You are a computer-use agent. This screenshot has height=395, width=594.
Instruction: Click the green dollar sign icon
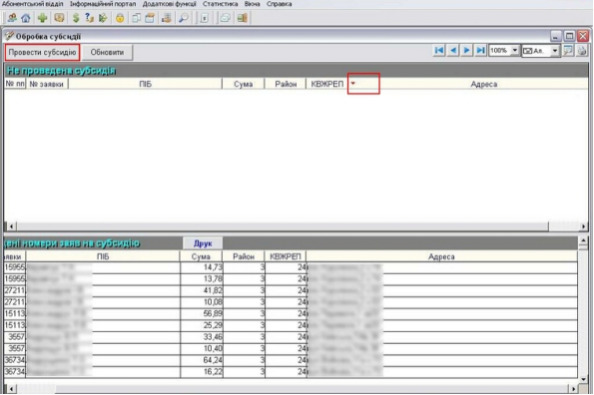pyautogui.click(x=76, y=18)
